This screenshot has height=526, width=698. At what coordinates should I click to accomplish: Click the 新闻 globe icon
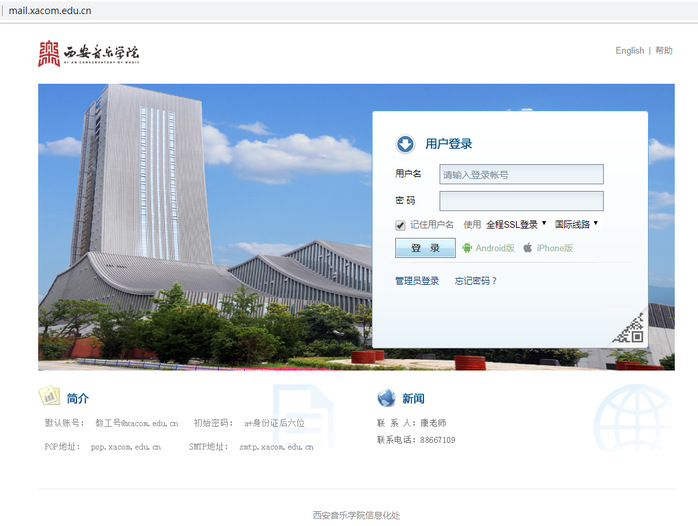coord(387,398)
